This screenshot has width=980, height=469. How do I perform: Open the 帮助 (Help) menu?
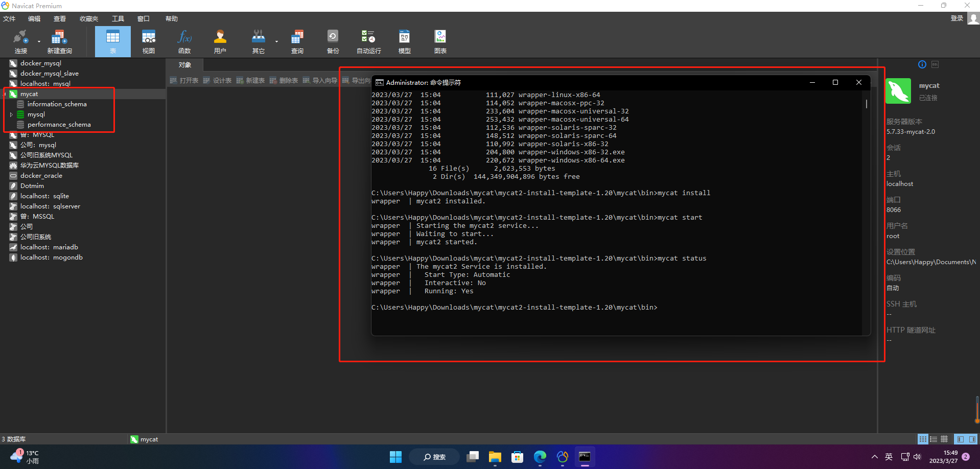(x=172, y=19)
